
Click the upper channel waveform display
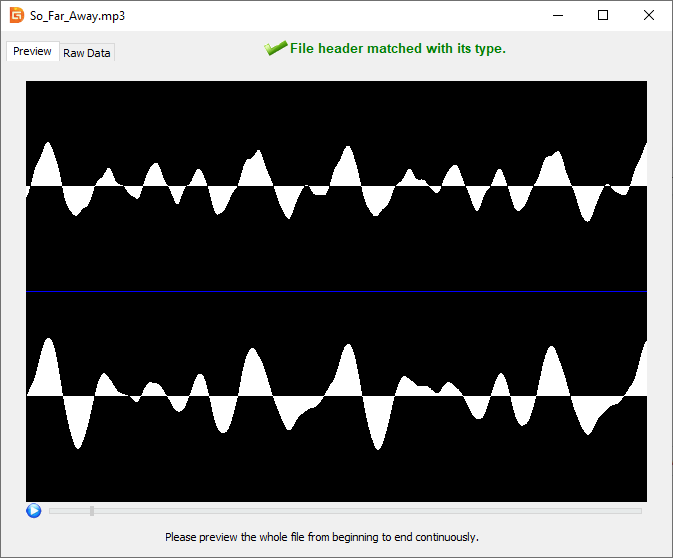[336, 186]
